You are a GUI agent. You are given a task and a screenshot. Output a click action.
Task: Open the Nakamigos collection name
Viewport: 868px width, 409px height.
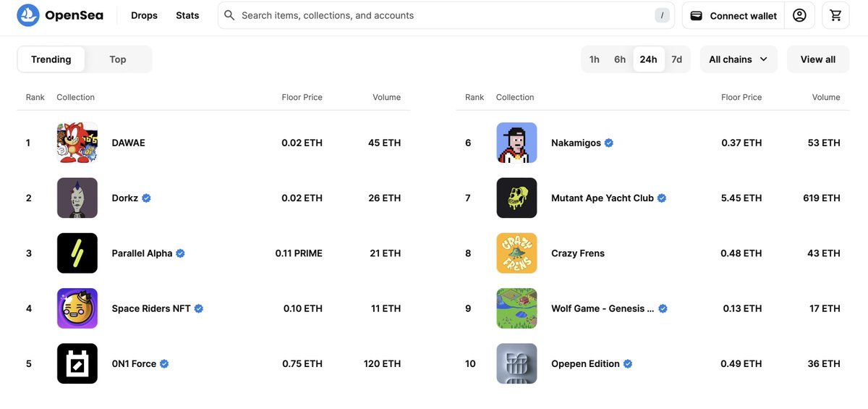click(x=576, y=143)
